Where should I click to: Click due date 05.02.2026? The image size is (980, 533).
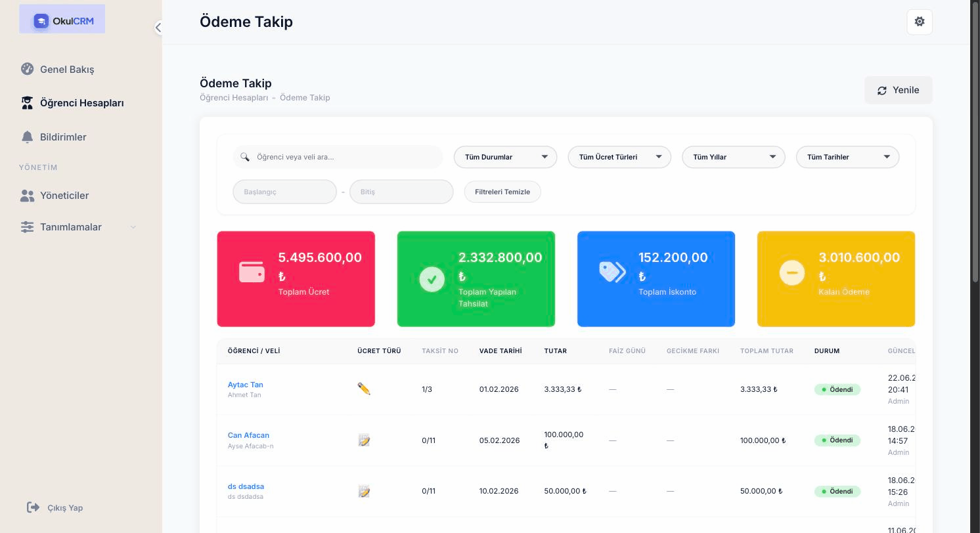point(499,440)
